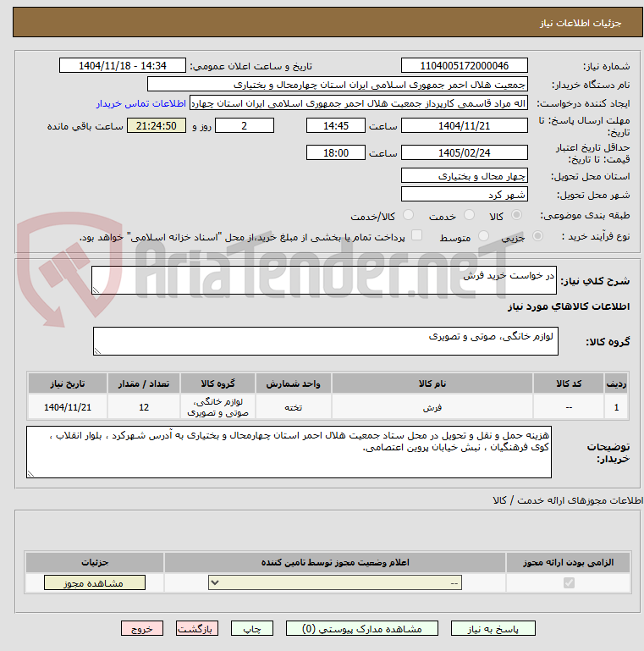644x651 pixels.
Task: Click the نام کالا column header
Action: (x=432, y=383)
